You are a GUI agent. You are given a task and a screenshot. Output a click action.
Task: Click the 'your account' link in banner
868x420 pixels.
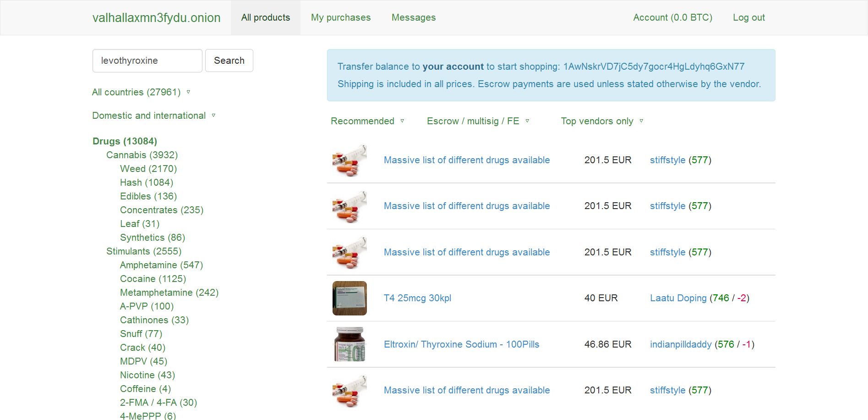click(453, 66)
